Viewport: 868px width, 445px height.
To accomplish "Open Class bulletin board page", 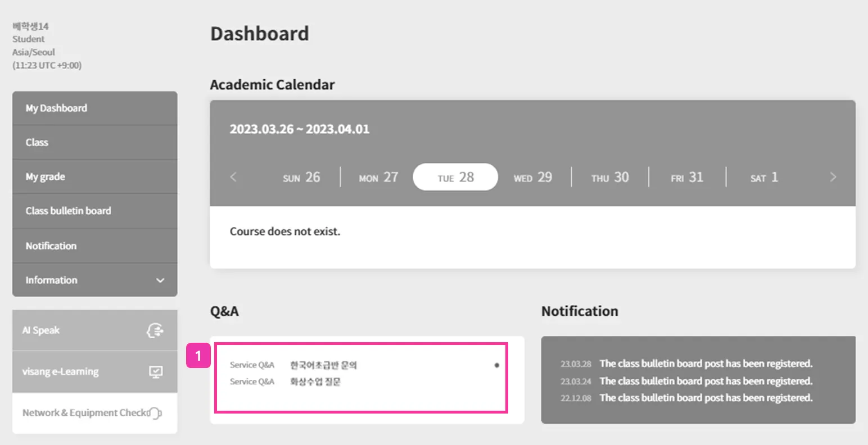I will coord(68,211).
